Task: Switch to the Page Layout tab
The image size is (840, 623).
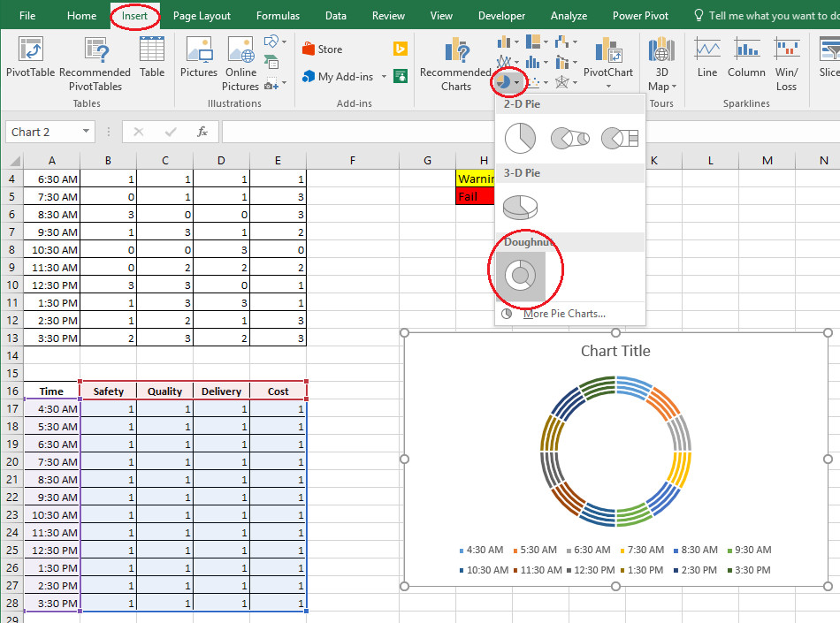Action: tap(202, 16)
